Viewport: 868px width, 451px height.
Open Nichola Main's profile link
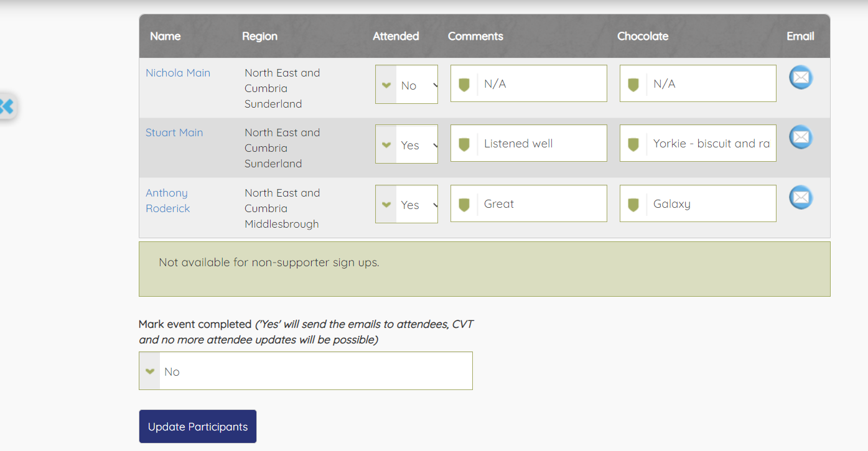[178, 73]
